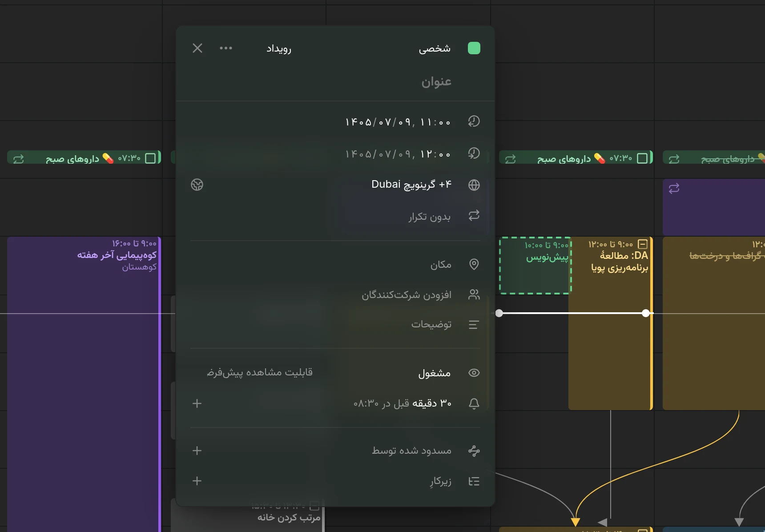Viewport: 765px width, 532px height.
Task: Click افزودن شرکت‌کنندگان to add participants
Action: (407, 295)
